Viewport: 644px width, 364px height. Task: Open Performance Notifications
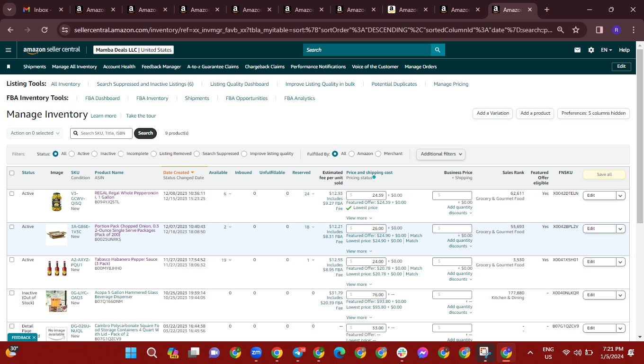click(318, 67)
